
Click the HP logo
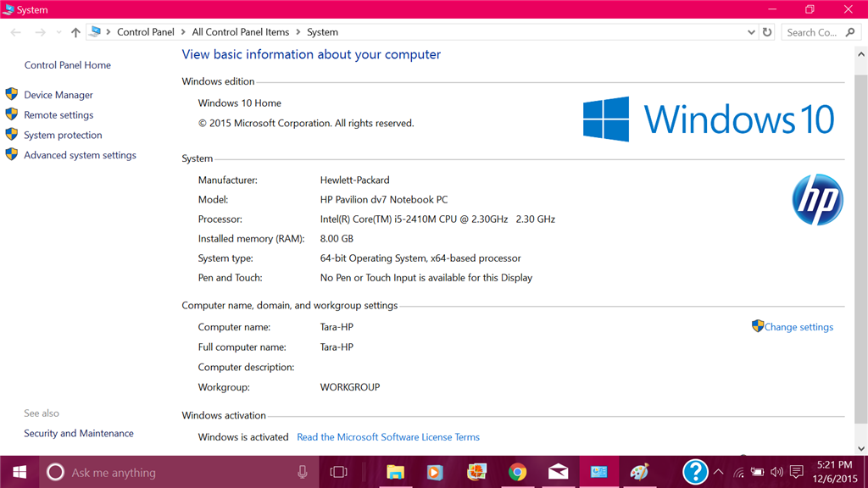pos(818,200)
